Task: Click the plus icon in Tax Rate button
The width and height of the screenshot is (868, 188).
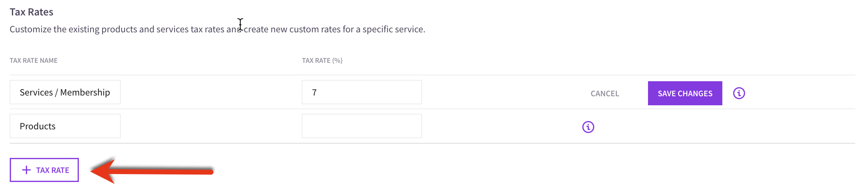Action: [26, 170]
